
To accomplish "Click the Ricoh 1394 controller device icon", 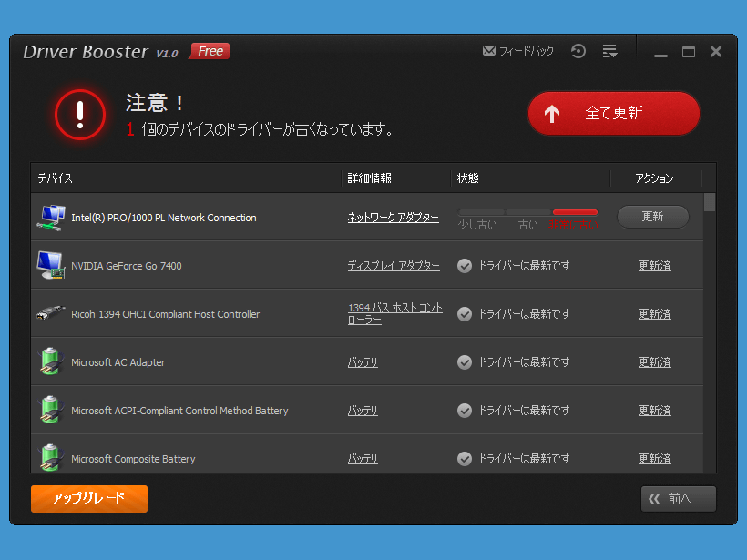I will (x=50, y=313).
